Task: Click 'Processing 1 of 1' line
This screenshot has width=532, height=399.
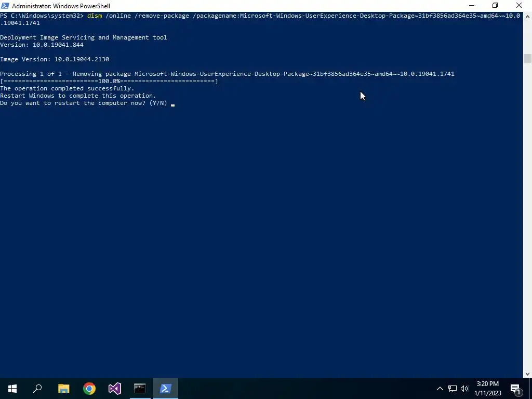Action: click(x=227, y=74)
